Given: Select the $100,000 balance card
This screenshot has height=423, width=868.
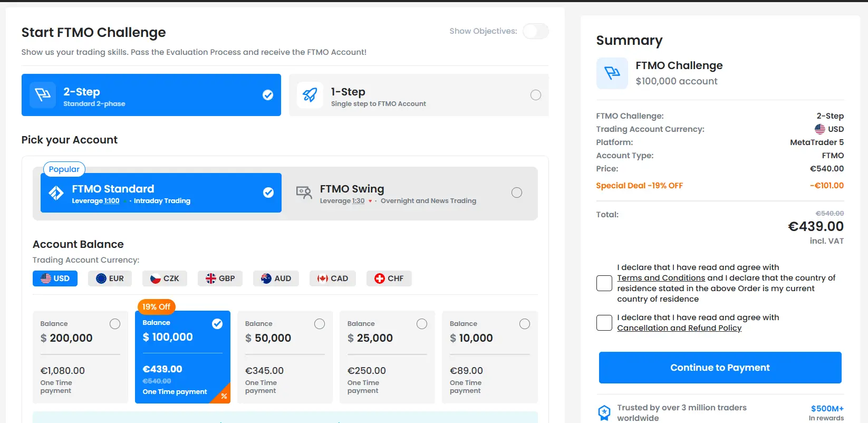Looking at the screenshot, I should click(182, 357).
